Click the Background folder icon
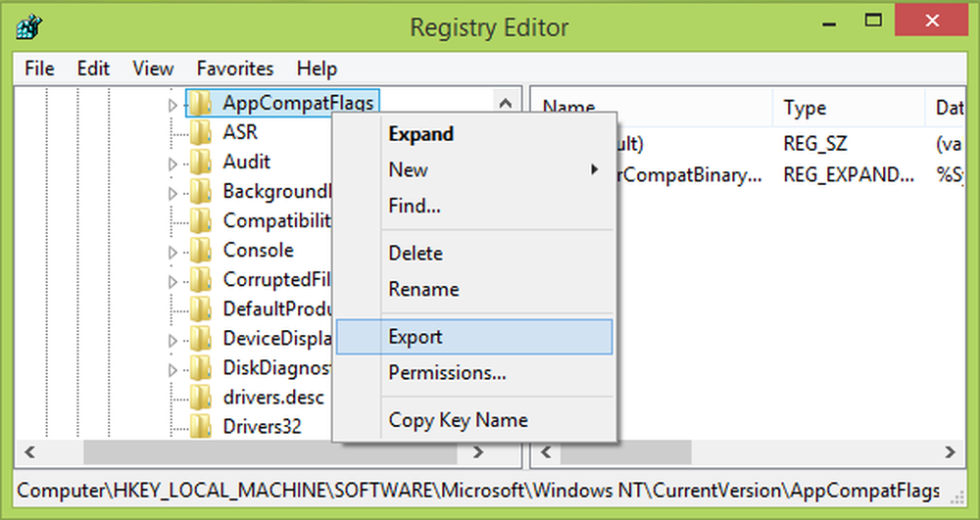The height and width of the screenshot is (520, 980). (x=200, y=191)
